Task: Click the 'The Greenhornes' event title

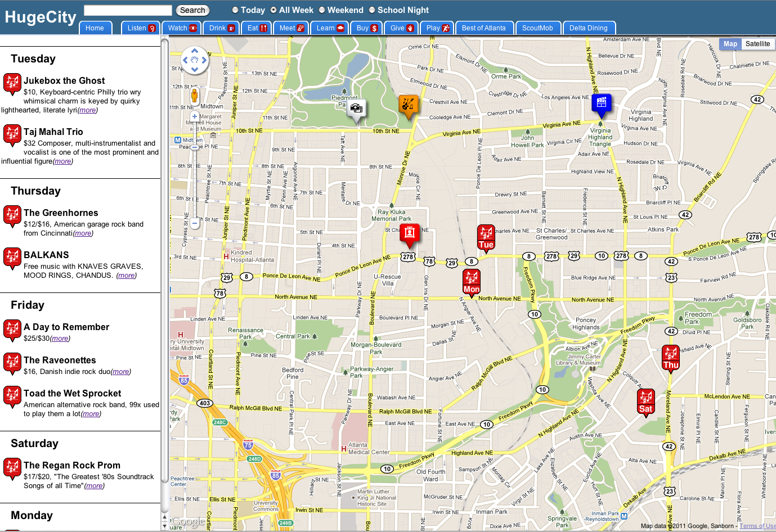Action: (61, 213)
